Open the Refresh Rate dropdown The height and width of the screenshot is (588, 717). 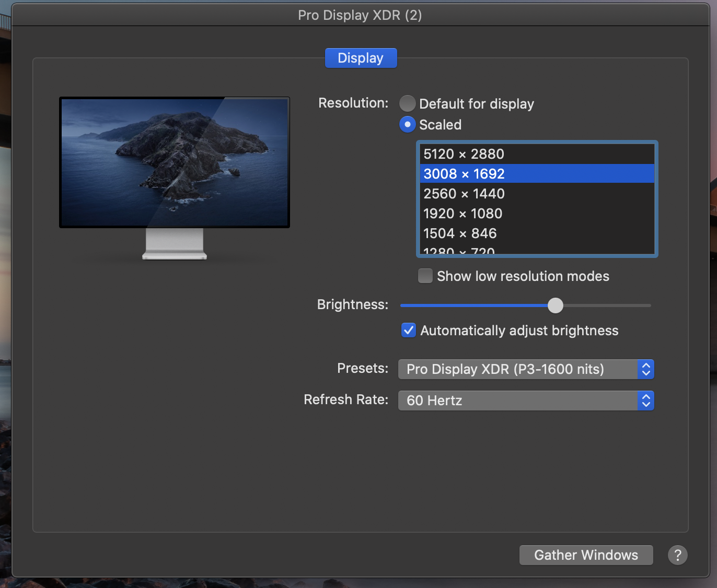pos(526,401)
